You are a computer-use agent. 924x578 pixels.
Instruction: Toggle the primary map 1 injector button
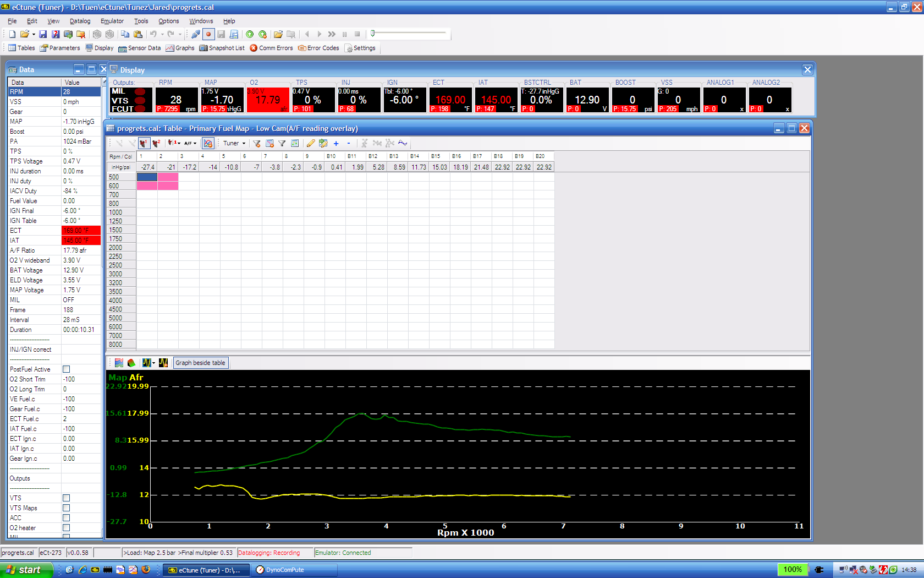(144, 143)
